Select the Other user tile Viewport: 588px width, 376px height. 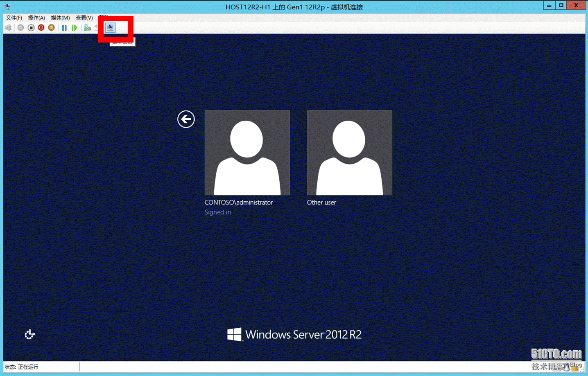(x=349, y=152)
